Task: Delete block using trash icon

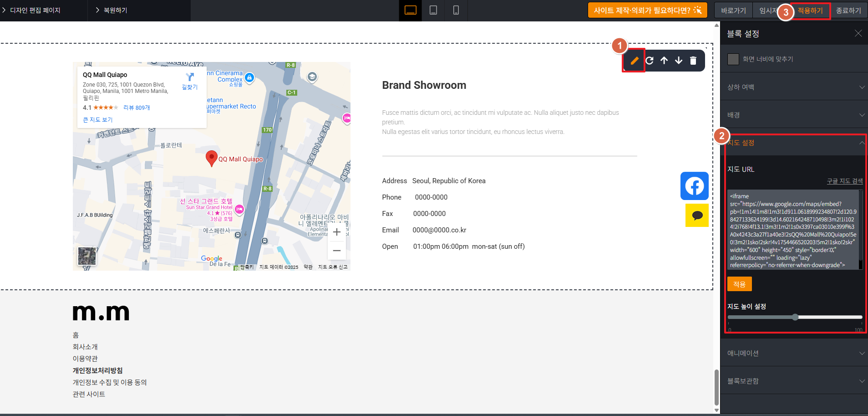Action: 693,61
